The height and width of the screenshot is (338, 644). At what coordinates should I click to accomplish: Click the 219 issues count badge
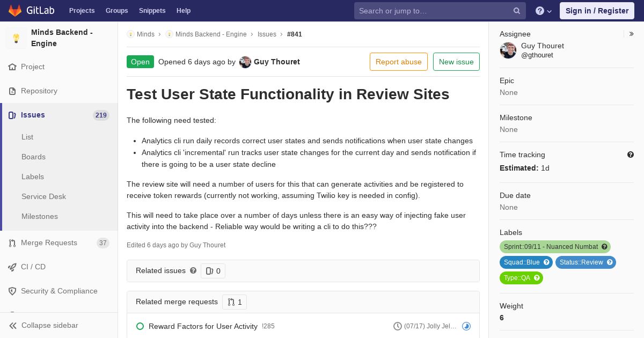pyautogui.click(x=101, y=115)
